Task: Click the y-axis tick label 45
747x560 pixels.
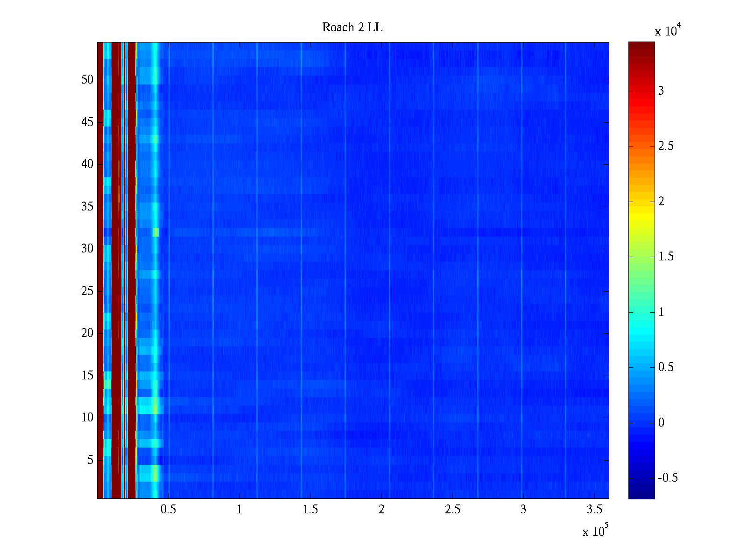Action: coord(87,122)
